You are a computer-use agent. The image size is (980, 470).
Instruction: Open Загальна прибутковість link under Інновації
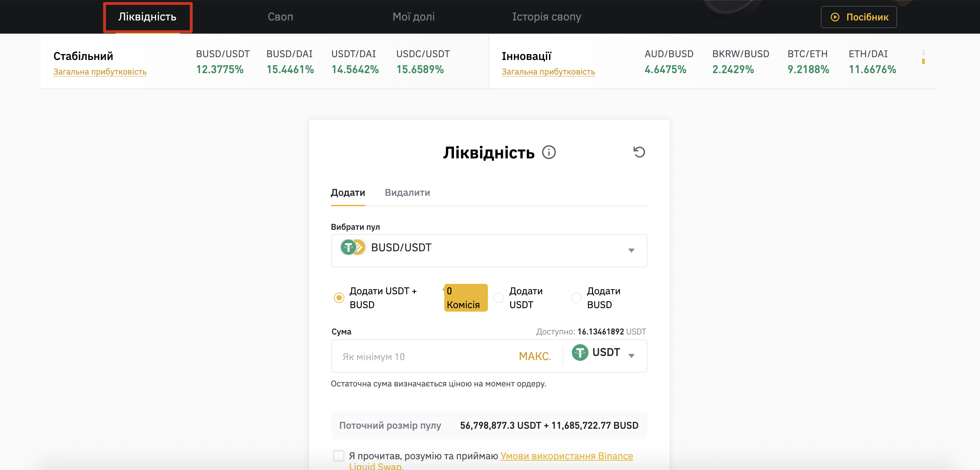click(x=548, y=71)
